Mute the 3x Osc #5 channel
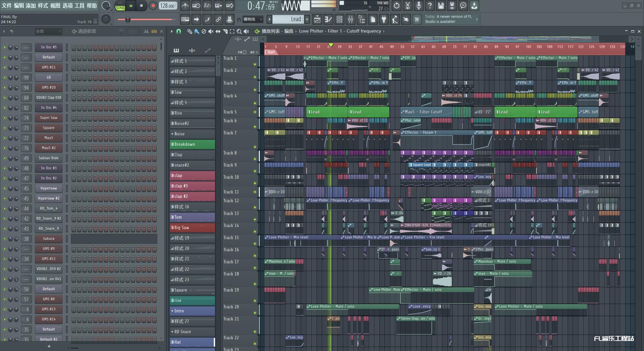Screen dimensions: 644x351 coord(5,47)
